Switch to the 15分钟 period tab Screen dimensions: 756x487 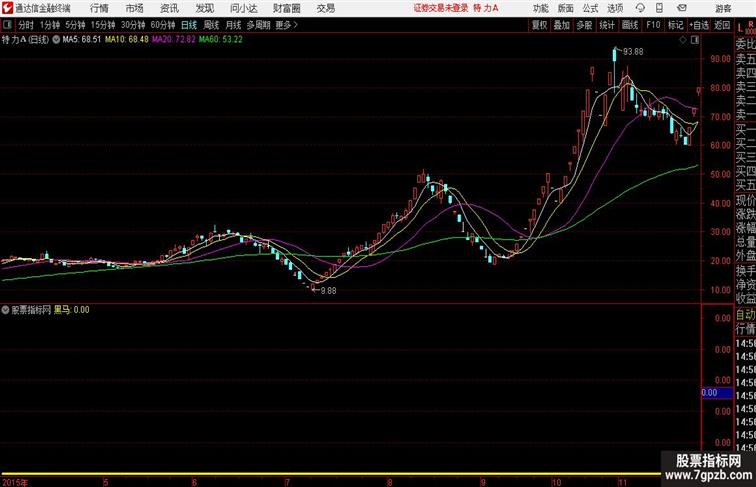(x=103, y=25)
